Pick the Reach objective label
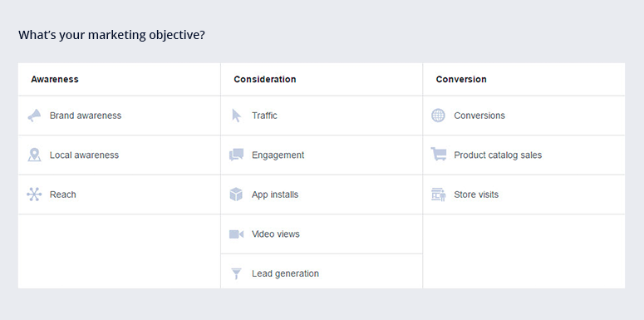Screen dimensions: 644x320 (x=63, y=194)
